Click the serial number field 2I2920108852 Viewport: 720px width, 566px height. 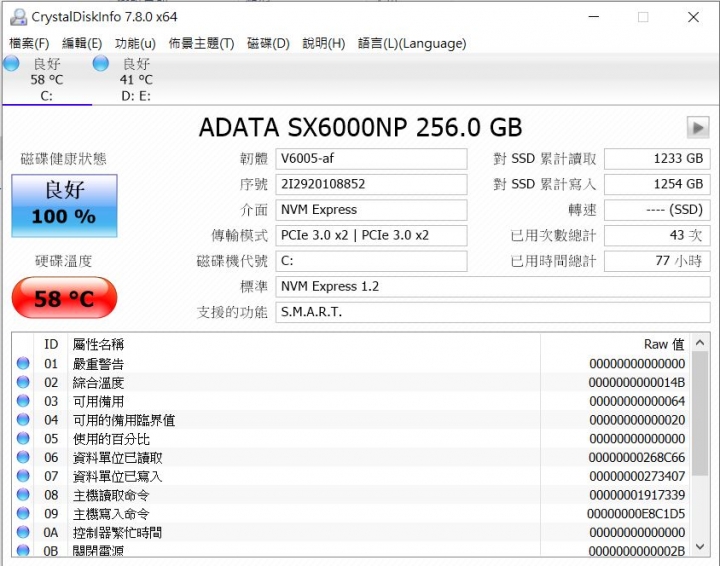[x=371, y=185]
